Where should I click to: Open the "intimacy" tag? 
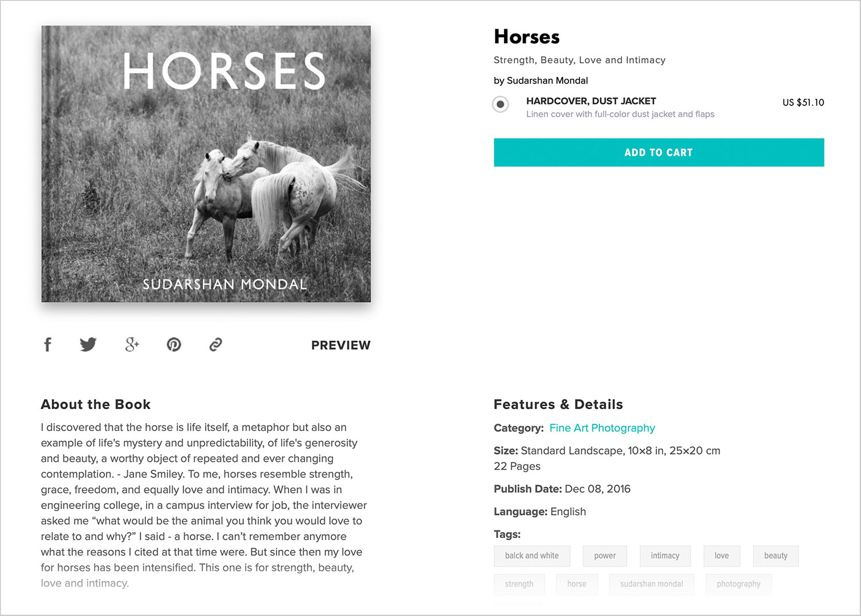coord(665,556)
